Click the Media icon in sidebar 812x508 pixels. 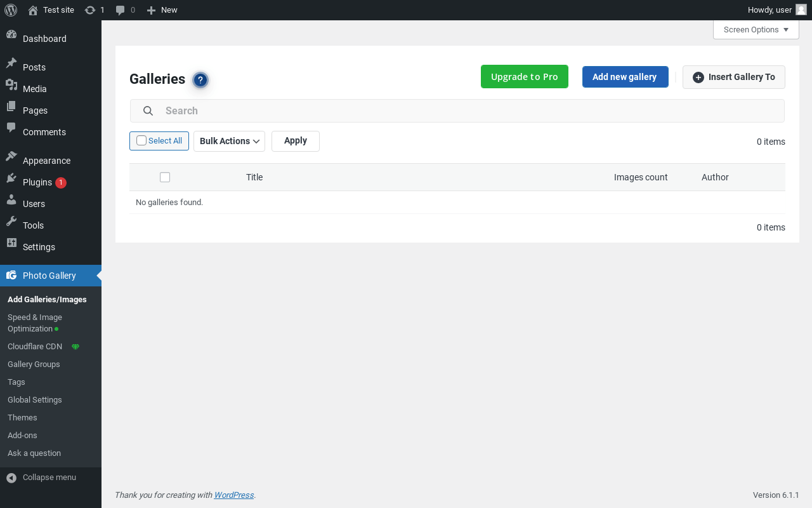click(11, 85)
